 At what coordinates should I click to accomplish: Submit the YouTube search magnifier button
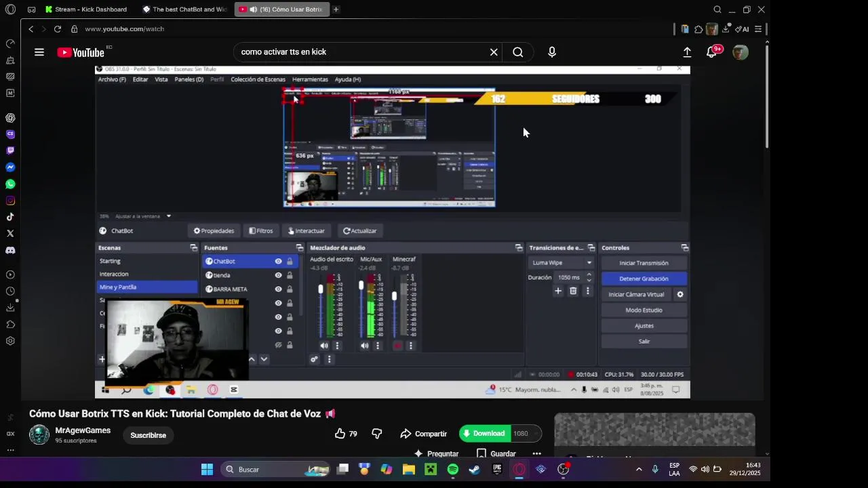click(x=518, y=52)
